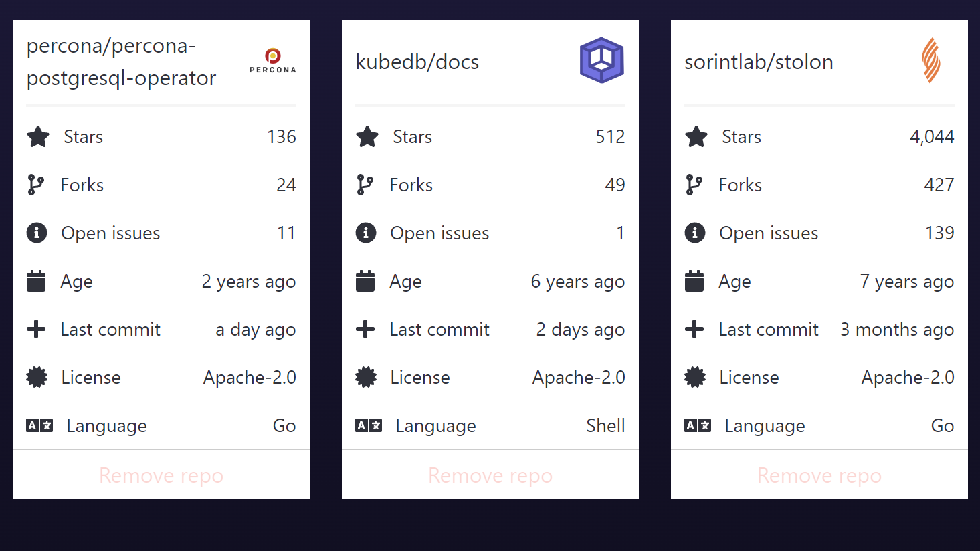Click the Open issues info icon for stolon

point(695,233)
